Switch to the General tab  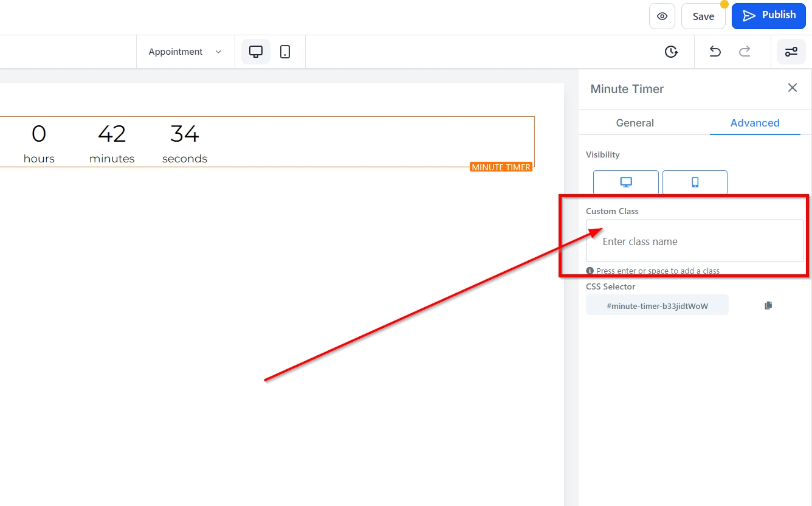click(x=635, y=123)
